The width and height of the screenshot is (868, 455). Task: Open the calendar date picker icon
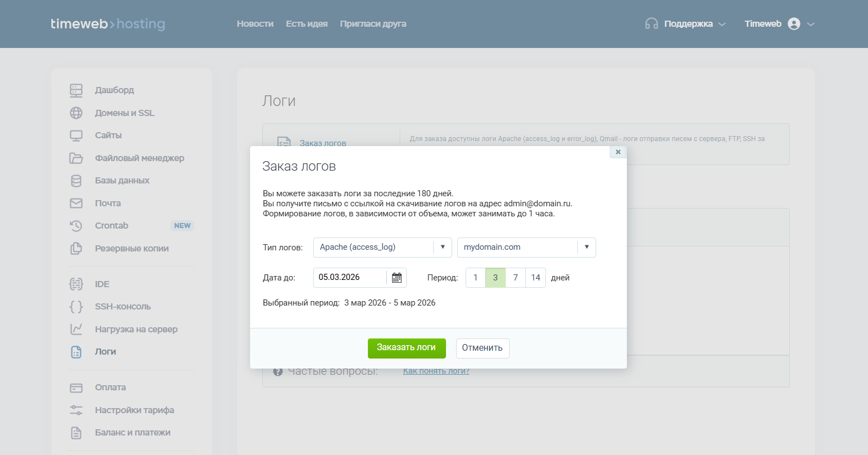click(x=396, y=278)
